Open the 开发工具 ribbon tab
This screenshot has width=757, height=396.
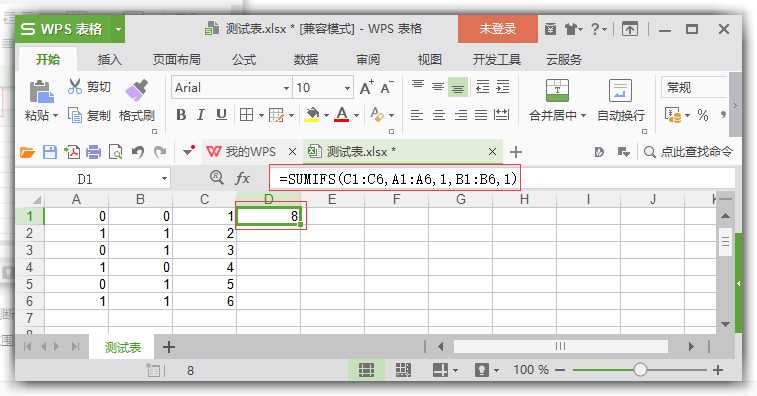pos(497,59)
